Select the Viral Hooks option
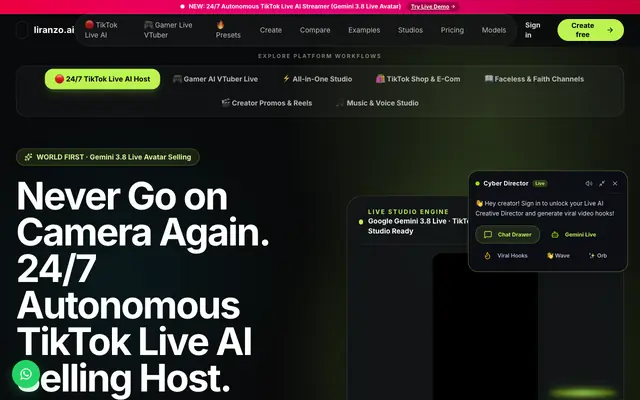Image resolution: width=640 pixels, height=400 pixels. 506,256
